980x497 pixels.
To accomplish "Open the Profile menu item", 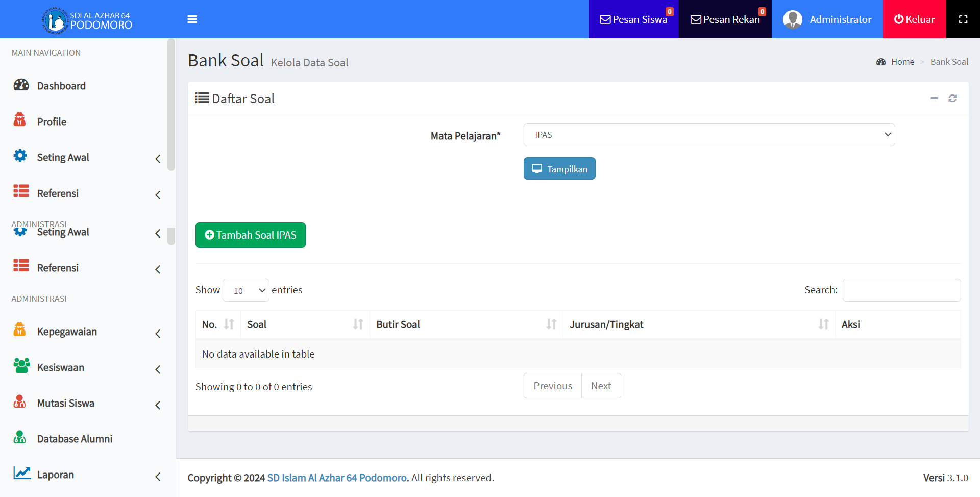I will pos(52,122).
